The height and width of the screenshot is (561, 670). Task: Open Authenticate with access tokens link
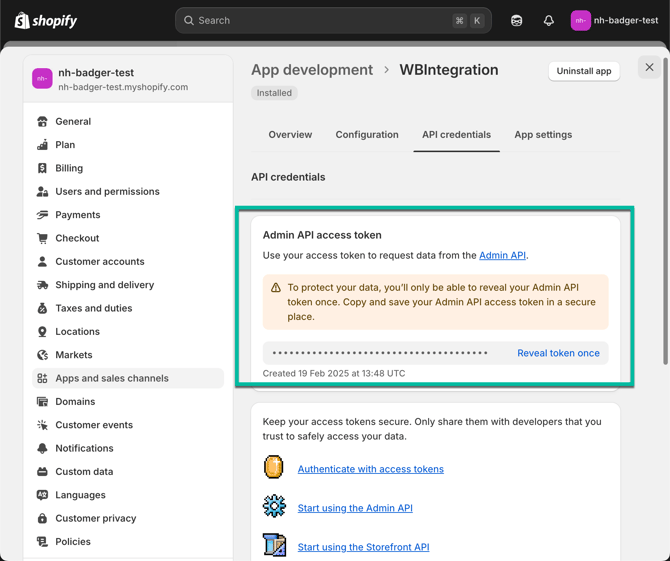point(370,469)
